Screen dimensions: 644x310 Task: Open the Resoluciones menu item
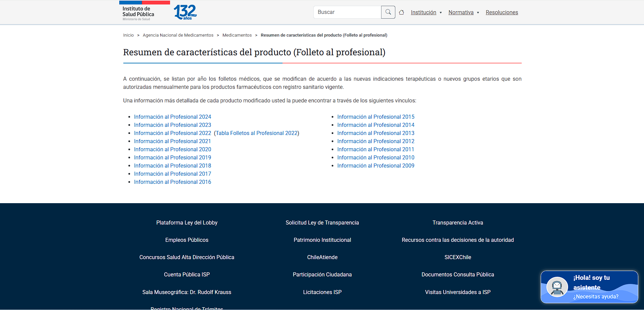(x=502, y=13)
